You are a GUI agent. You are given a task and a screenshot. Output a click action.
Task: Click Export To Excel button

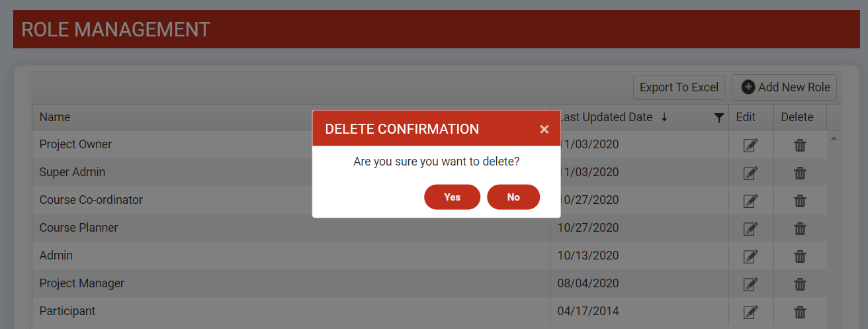[x=679, y=87]
